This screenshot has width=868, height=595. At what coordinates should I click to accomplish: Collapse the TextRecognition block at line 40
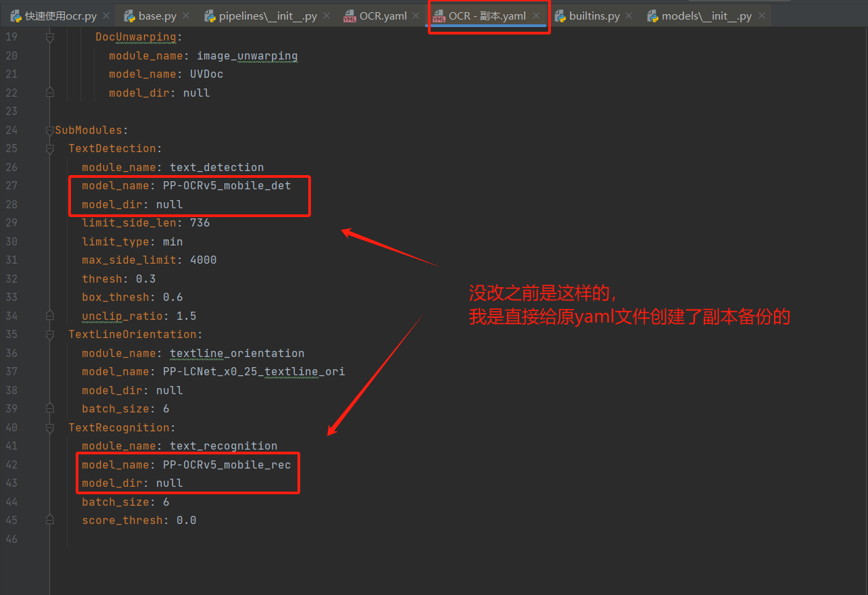pos(49,427)
